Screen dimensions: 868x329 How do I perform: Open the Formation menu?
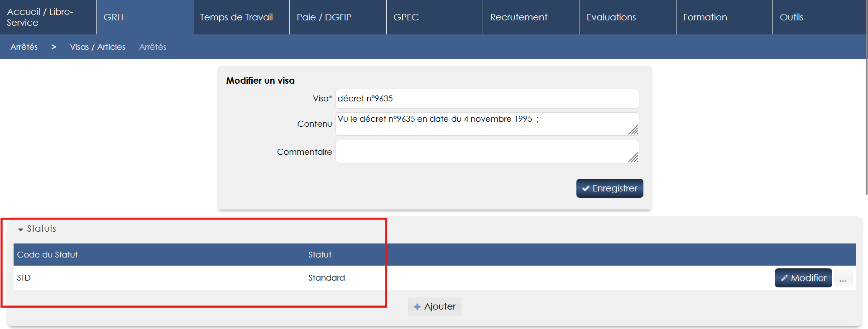pyautogui.click(x=705, y=17)
